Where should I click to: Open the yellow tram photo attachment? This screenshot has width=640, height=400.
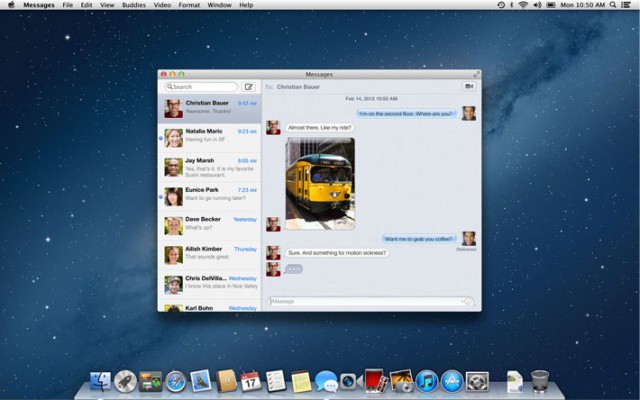pos(320,183)
